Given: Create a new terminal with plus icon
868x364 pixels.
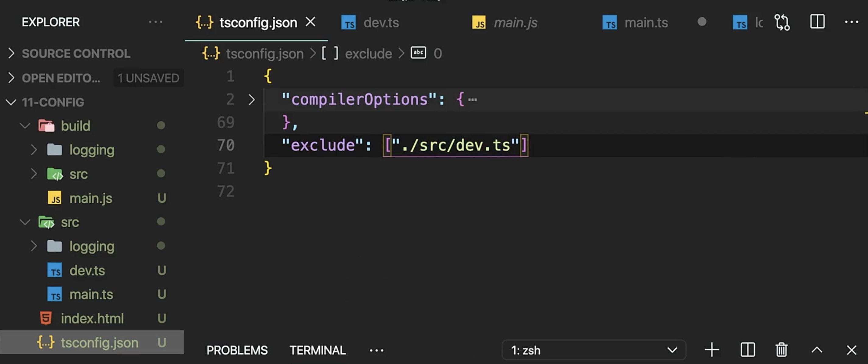Looking at the screenshot, I should 712,350.
